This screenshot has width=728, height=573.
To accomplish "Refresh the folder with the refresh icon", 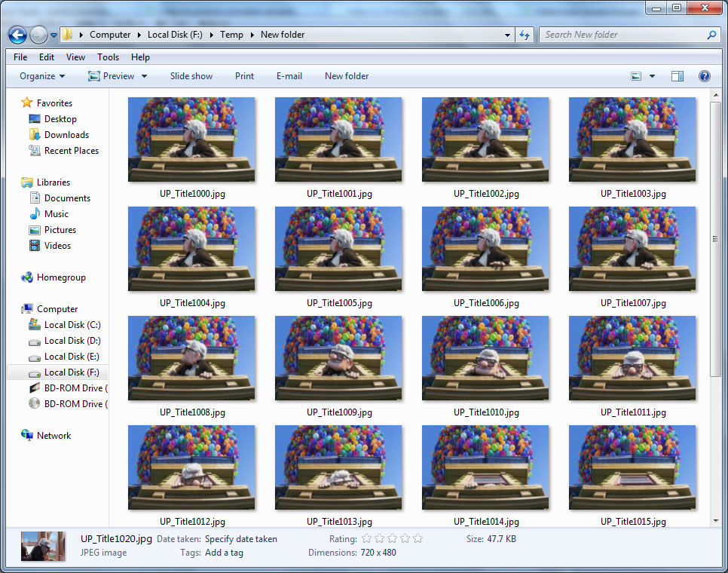I will pos(525,35).
